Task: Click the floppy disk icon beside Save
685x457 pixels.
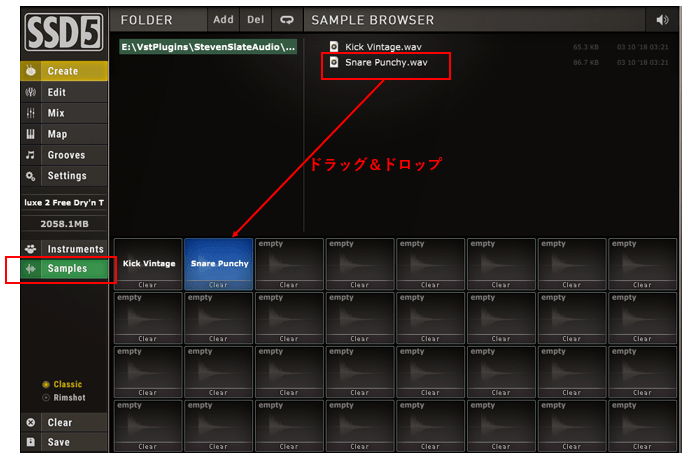Action: tap(31, 442)
